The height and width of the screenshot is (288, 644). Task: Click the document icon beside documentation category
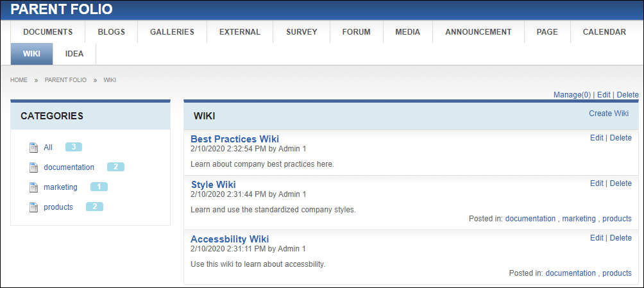(34, 167)
